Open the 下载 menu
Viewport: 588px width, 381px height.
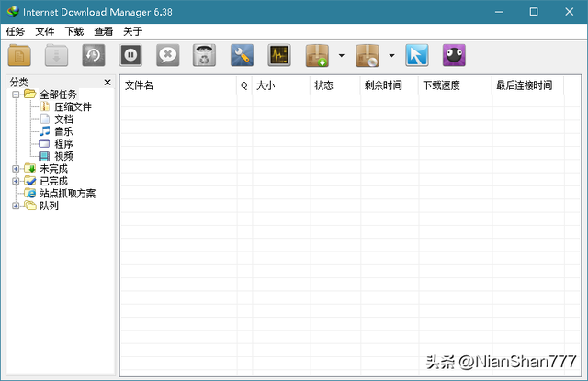point(74,31)
